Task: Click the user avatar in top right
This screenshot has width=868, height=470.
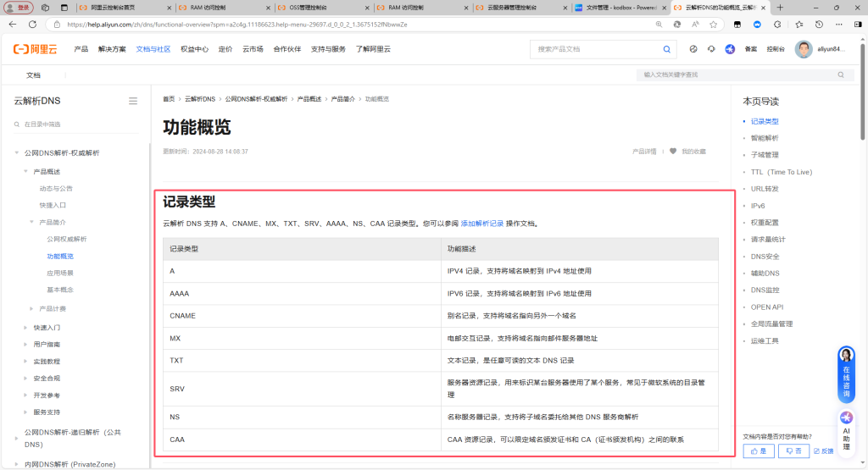Action: [x=804, y=49]
